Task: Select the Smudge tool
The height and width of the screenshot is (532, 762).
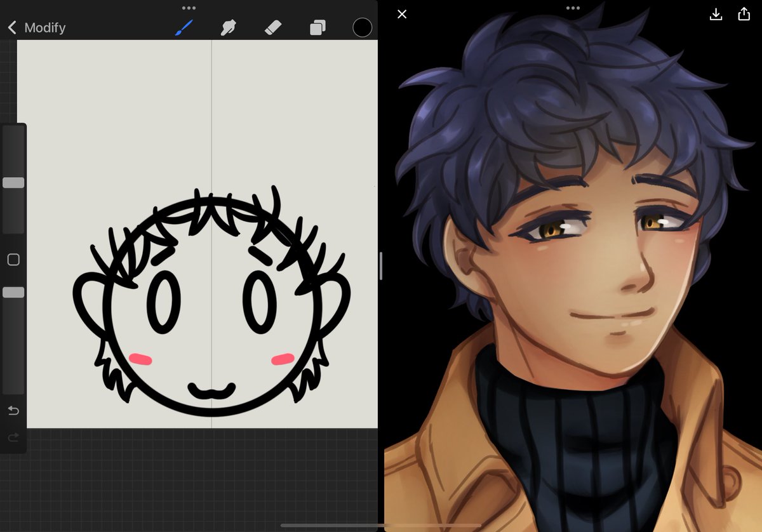Action: coord(227,27)
